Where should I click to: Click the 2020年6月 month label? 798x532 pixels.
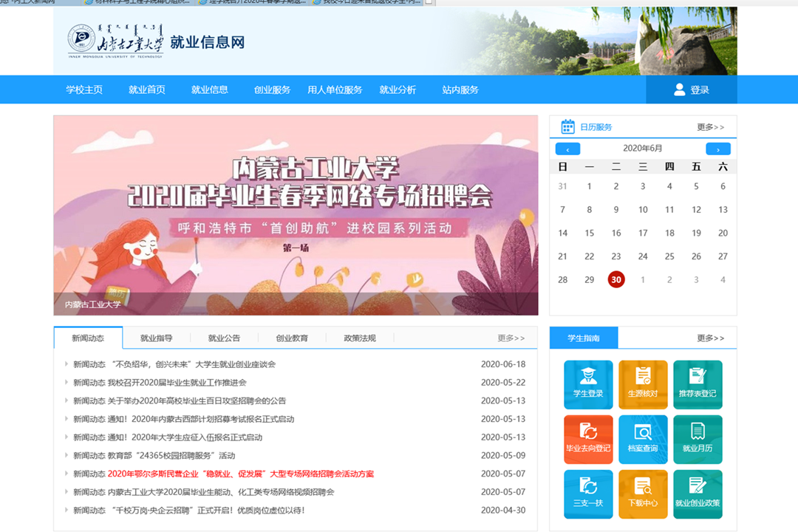[x=643, y=148]
